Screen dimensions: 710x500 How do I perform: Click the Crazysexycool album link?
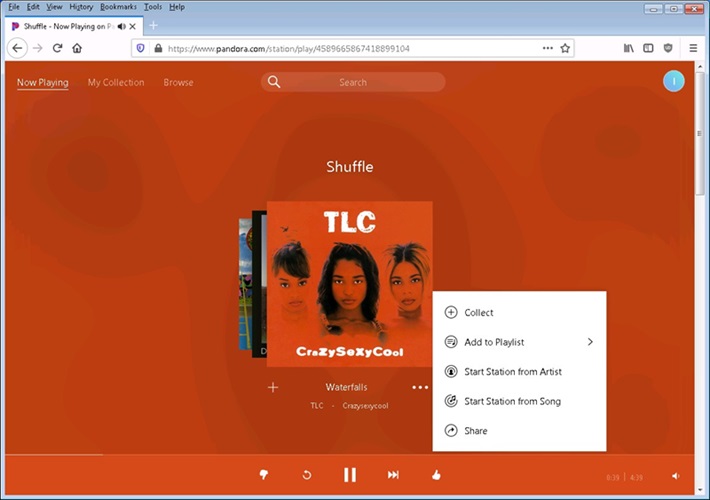365,405
